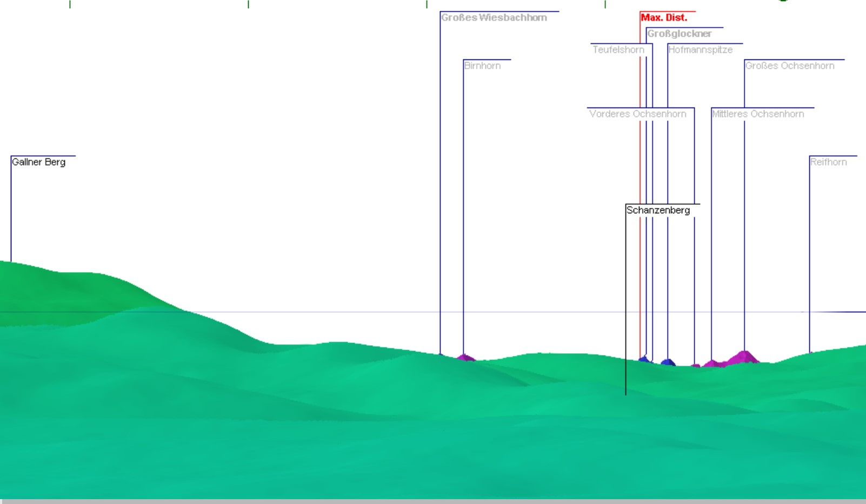The height and width of the screenshot is (504, 866).
Task: Pick the magenta peak under Birnhorn
Action: [x=465, y=357]
